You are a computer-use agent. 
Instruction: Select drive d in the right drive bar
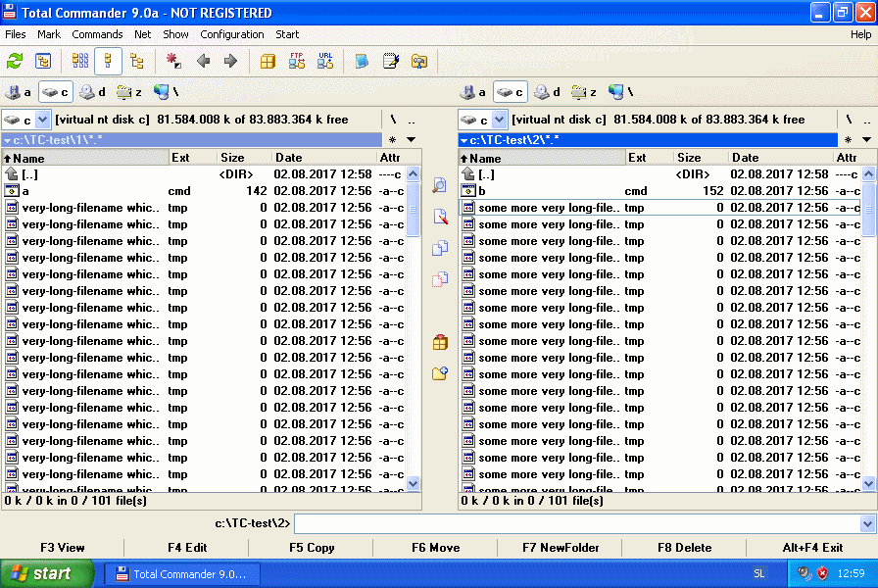(x=548, y=92)
